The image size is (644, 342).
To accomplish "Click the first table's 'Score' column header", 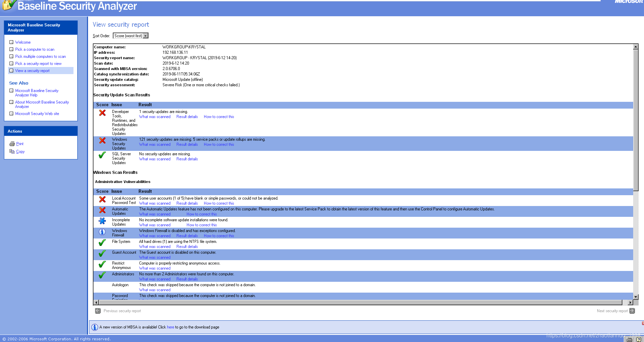I will tap(102, 105).
